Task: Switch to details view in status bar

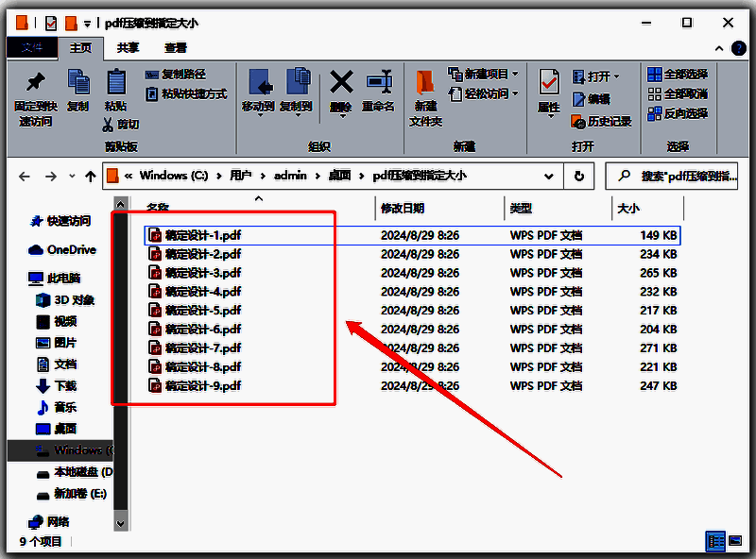Action: (716, 541)
